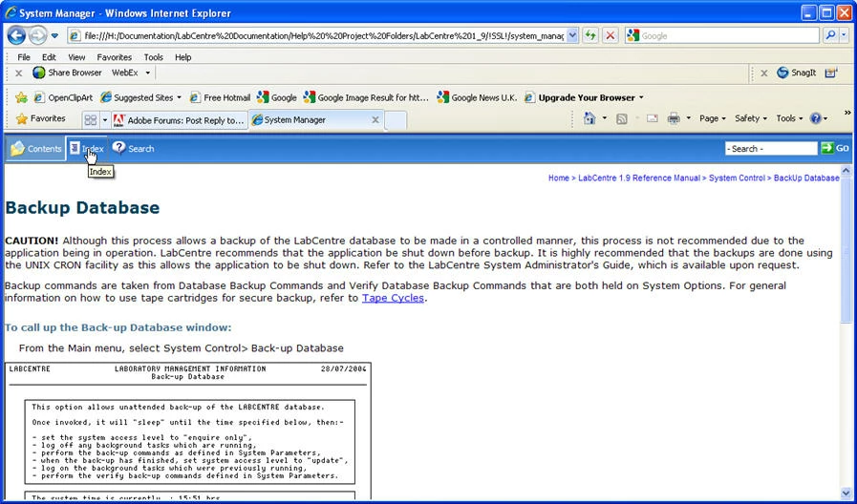Click the browser Forward arrow button
Viewport: 857px width, 504px height.
click(x=37, y=36)
